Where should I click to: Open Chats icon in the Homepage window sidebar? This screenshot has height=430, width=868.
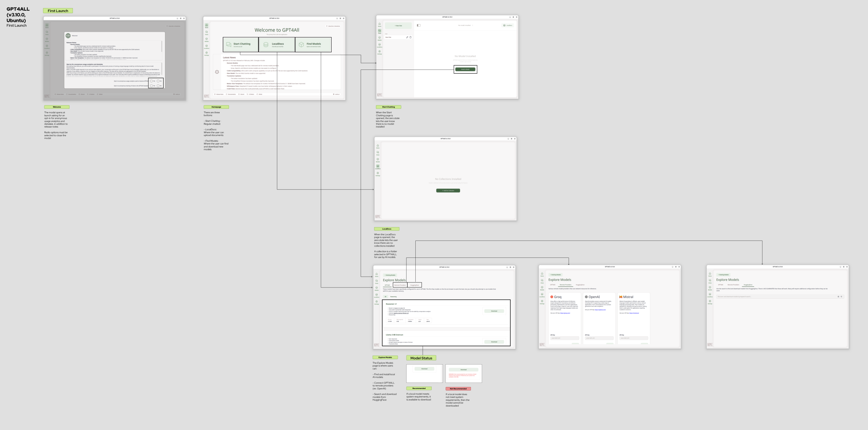(x=206, y=33)
